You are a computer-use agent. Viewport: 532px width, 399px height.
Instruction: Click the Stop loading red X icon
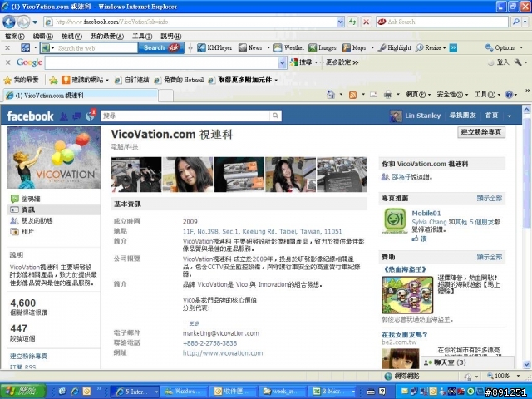coord(366,22)
